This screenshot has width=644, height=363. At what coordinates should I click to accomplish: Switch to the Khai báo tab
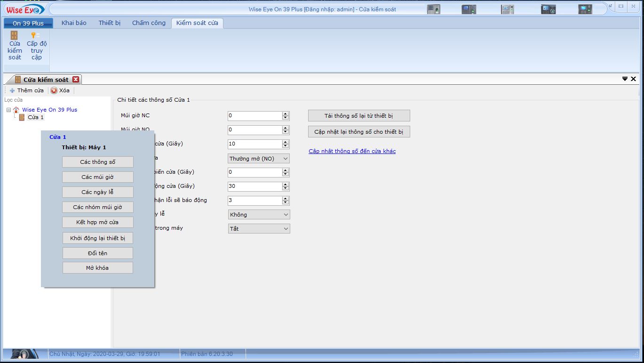point(74,23)
